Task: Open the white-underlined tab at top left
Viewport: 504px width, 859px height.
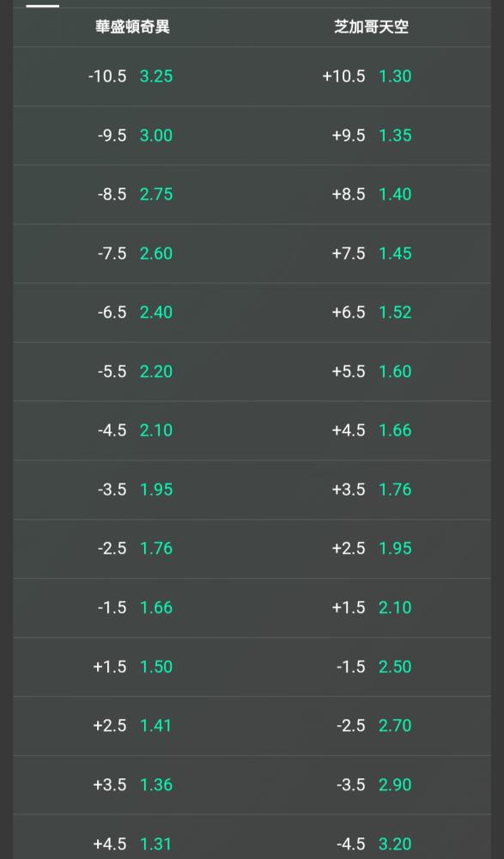Action: point(43,3)
